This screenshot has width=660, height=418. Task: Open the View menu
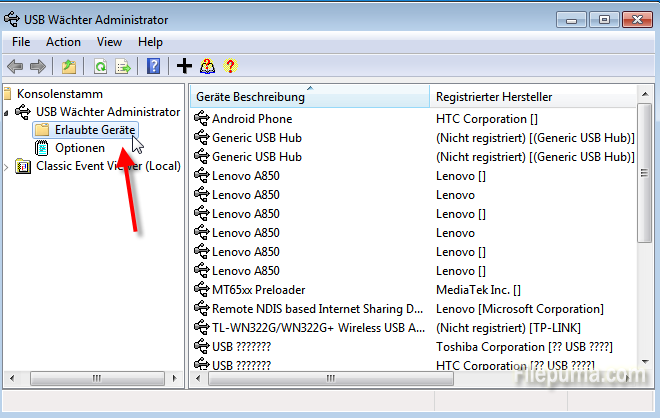tap(109, 42)
